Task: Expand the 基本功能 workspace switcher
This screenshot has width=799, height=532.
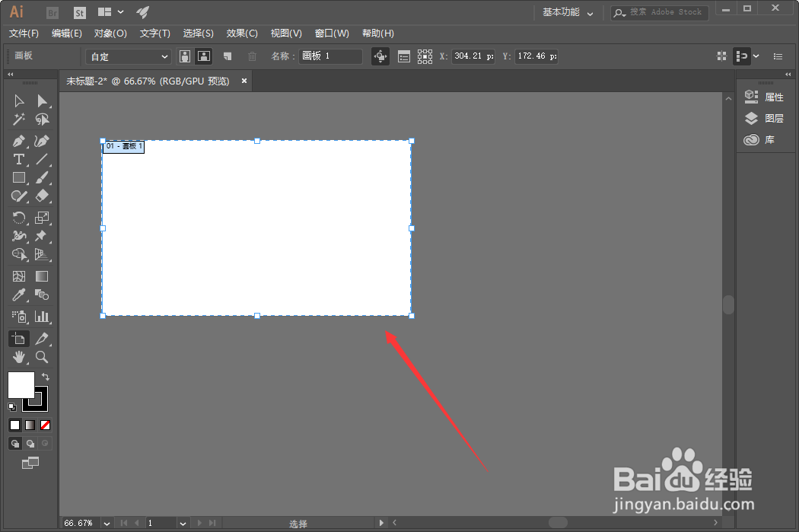Action: [568, 12]
